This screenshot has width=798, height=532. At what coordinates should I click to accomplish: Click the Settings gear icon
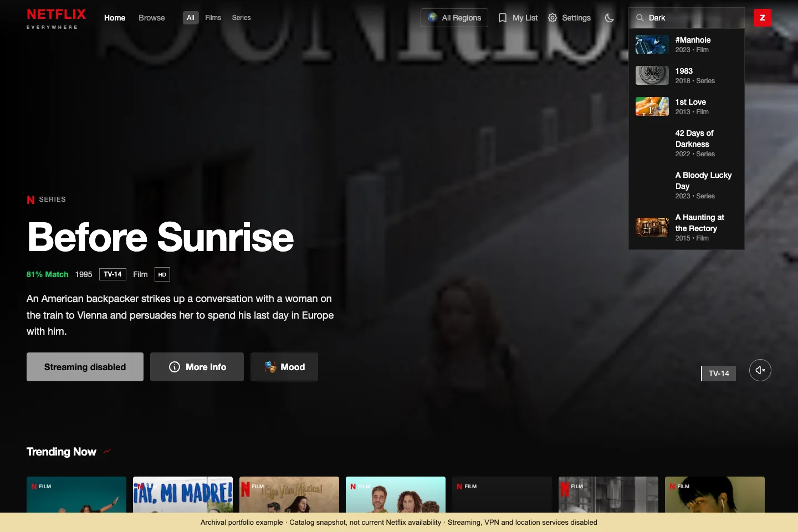coord(553,18)
